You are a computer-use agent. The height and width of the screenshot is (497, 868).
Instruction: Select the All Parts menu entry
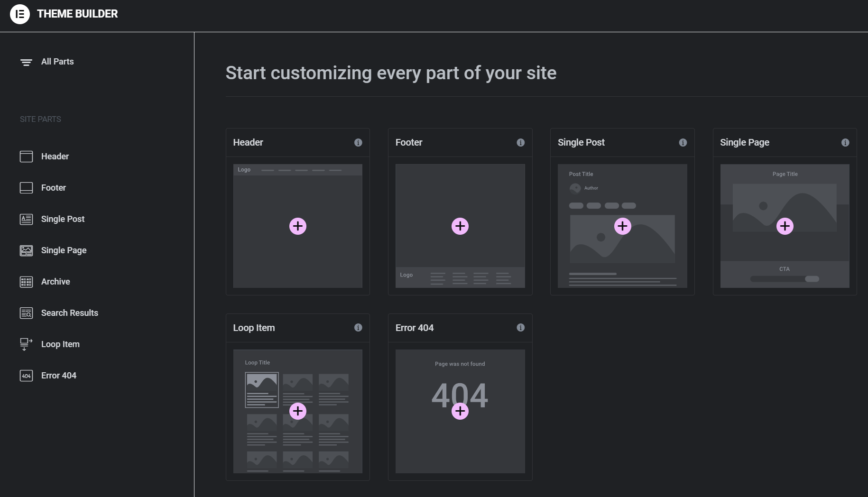tap(57, 62)
